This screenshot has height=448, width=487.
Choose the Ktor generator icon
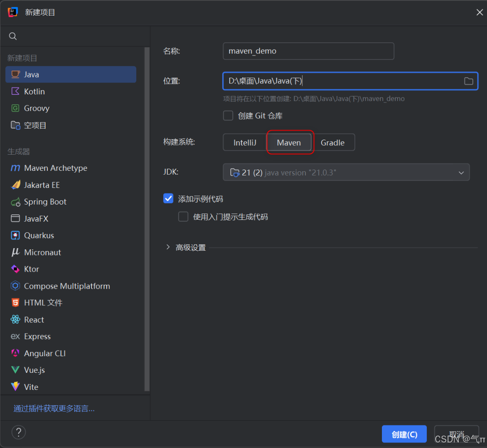(x=15, y=269)
